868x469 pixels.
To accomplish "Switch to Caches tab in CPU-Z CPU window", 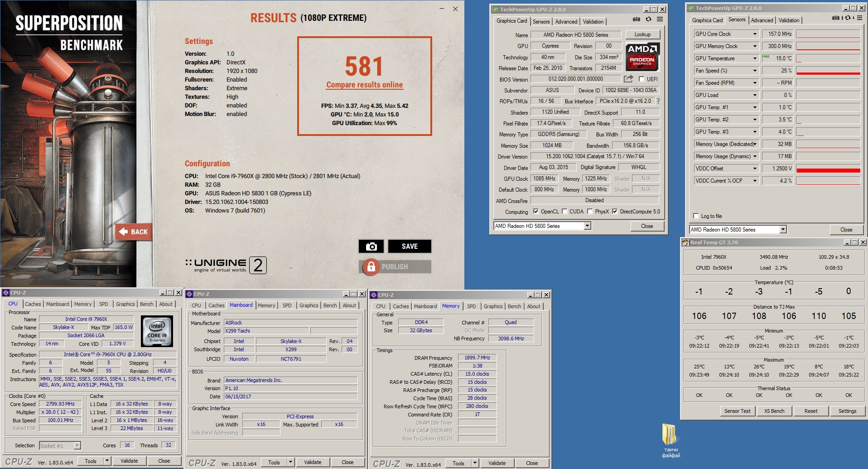I will tap(33, 304).
